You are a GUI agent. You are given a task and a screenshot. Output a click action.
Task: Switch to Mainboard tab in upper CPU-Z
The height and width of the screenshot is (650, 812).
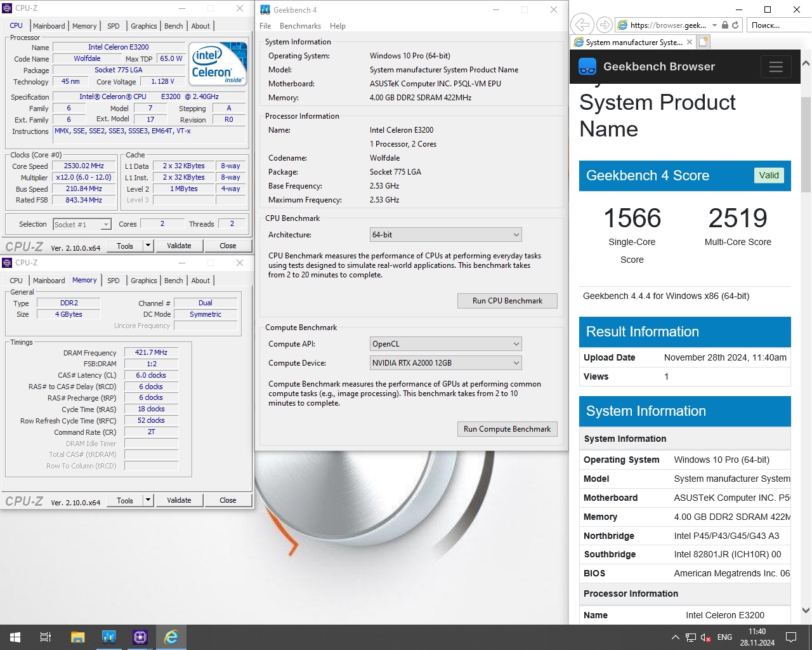[49, 26]
